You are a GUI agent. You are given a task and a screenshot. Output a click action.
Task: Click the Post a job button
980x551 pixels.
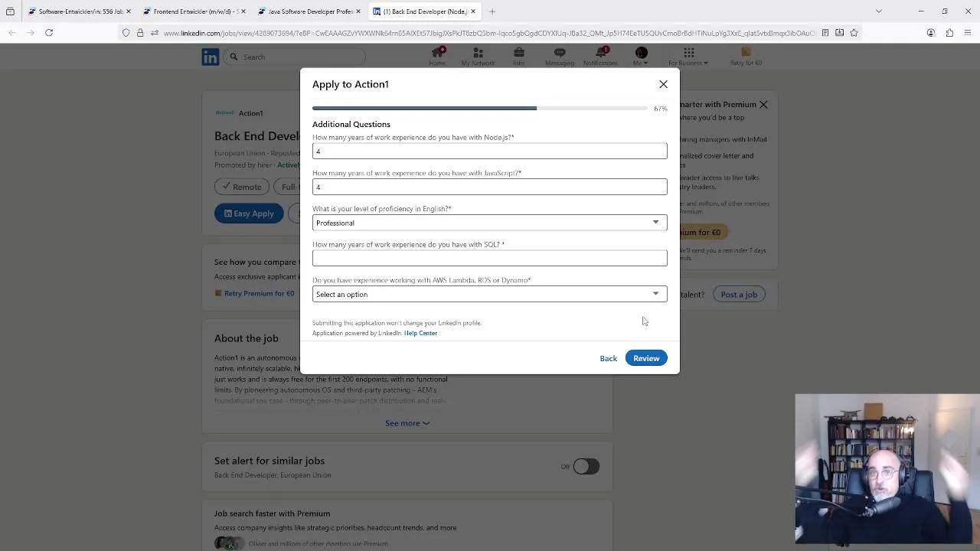coord(739,294)
